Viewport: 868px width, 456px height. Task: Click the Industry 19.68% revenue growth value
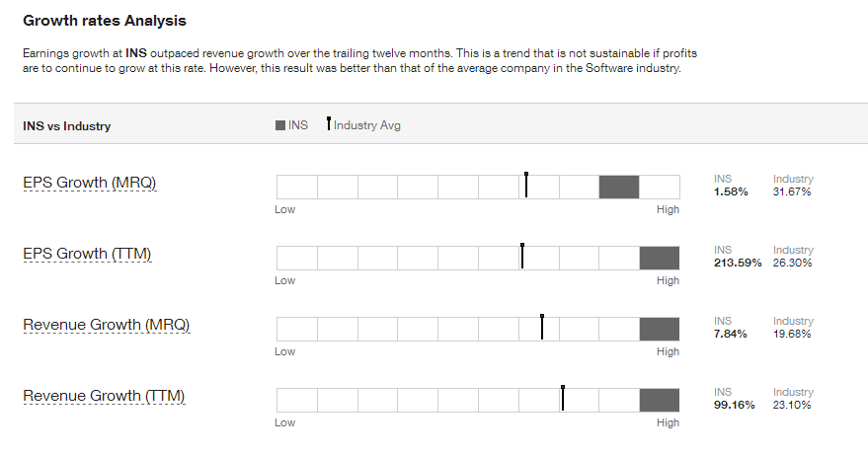click(792, 335)
